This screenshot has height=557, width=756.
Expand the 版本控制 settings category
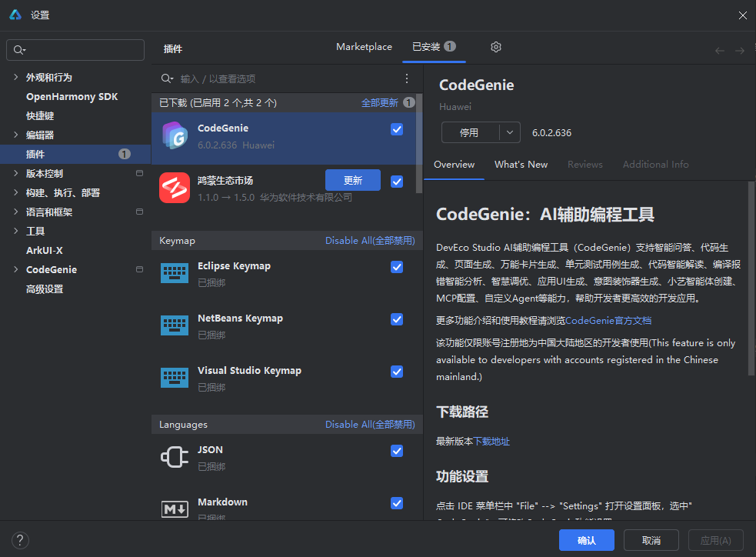pyautogui.click(x=15, y=173)
